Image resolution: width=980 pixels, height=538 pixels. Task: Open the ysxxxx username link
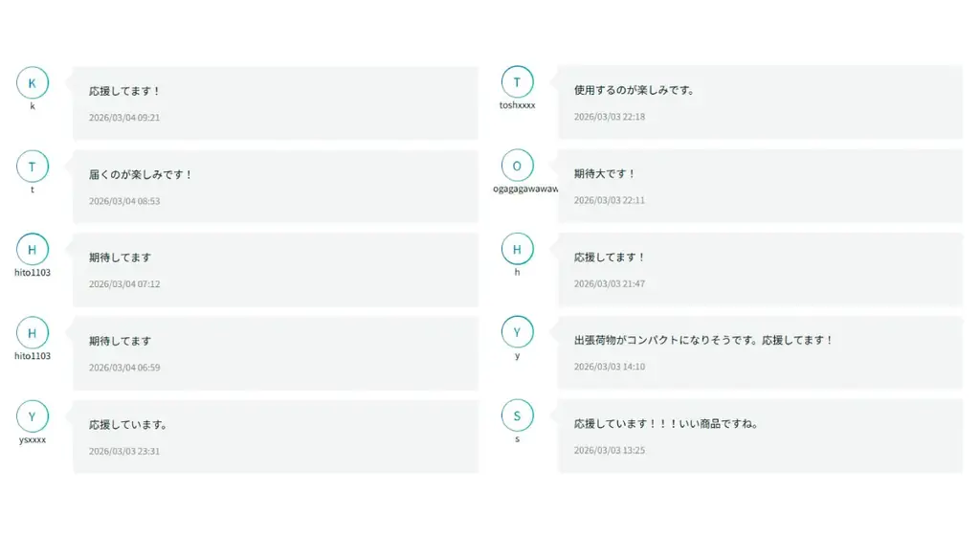[33, 439]
